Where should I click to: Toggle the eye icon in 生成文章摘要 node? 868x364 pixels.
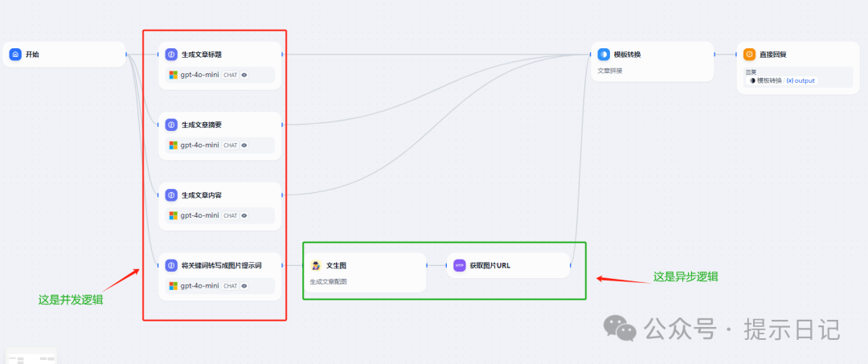coord(244,145)
